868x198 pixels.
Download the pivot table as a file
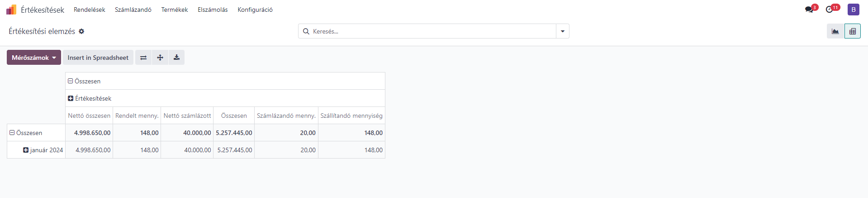point(177,58)
